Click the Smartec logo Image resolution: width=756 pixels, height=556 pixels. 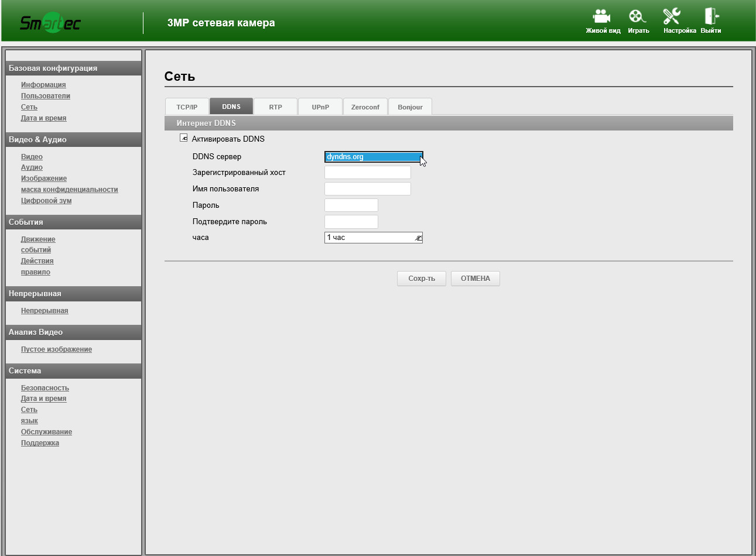[x=50, y=23]
